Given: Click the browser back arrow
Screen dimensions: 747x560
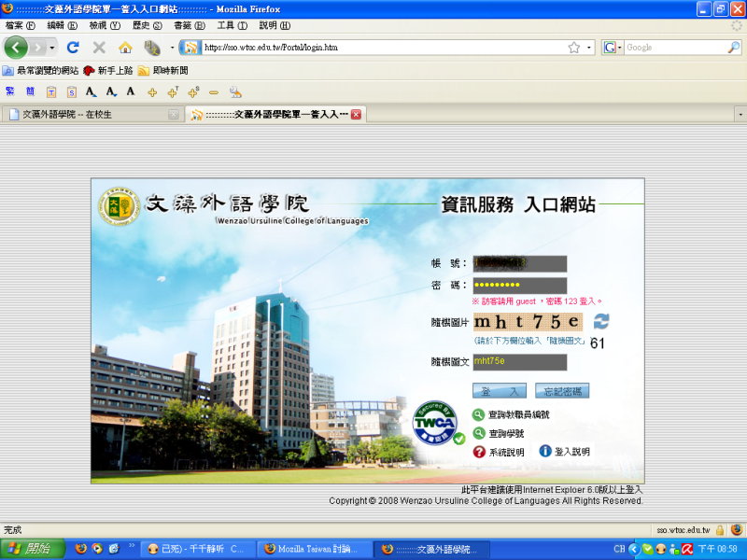Looking at the screenshot, I should click(16, 47).
